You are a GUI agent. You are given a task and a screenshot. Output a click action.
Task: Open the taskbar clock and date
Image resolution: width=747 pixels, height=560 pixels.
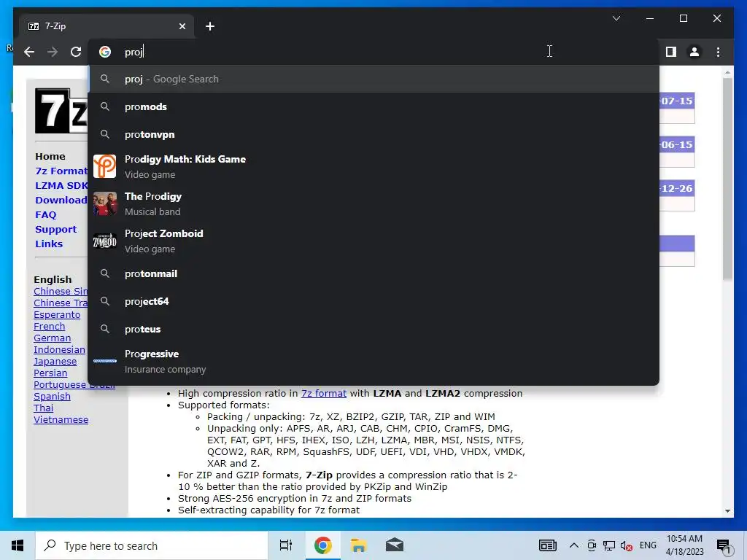[684, 545]
